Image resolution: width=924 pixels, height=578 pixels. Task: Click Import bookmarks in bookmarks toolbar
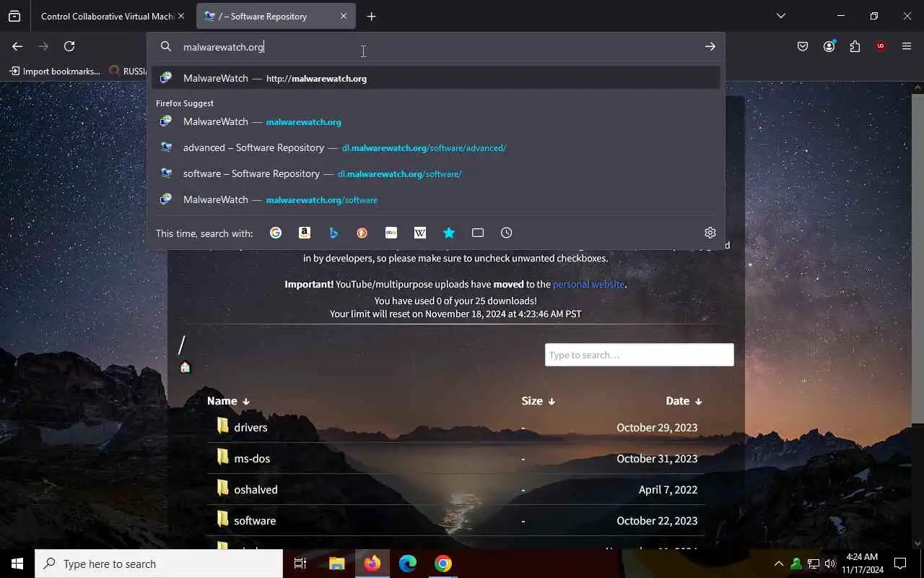click(x=55, y=71)
